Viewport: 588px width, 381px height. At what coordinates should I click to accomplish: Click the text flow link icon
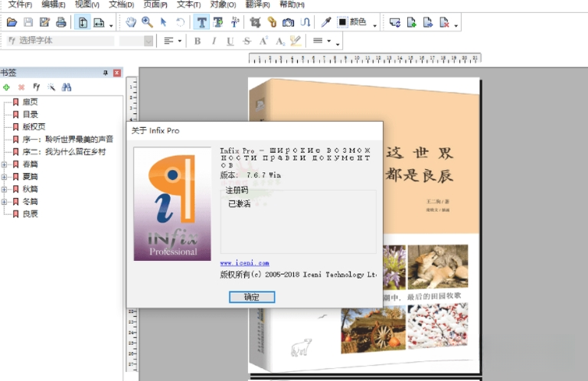pyautogui.click(x=305, y=22)
